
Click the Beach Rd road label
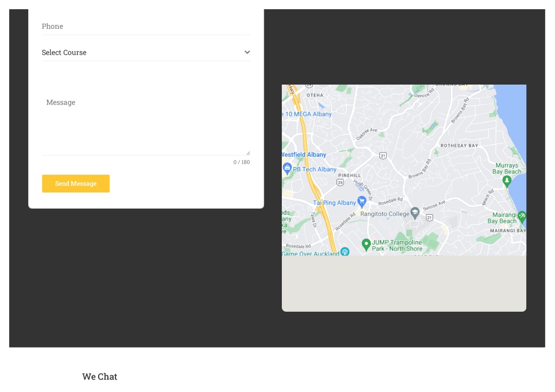[488, 197]
